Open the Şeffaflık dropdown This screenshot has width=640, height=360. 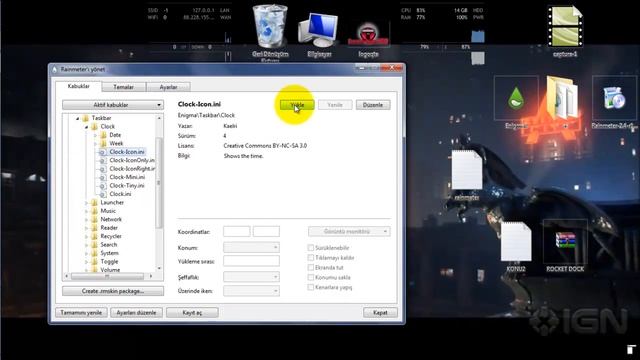click(x=251, y=277)
